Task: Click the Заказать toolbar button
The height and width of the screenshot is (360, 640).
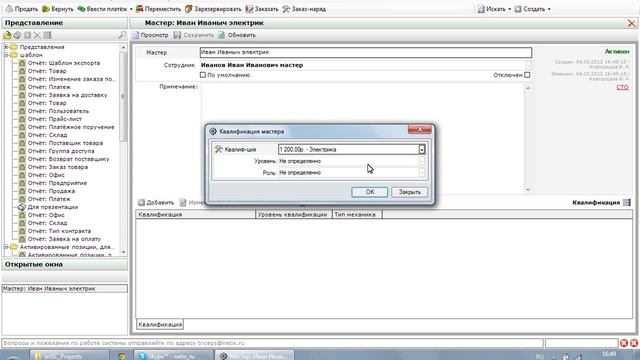Action: click(x=262, y=9)
